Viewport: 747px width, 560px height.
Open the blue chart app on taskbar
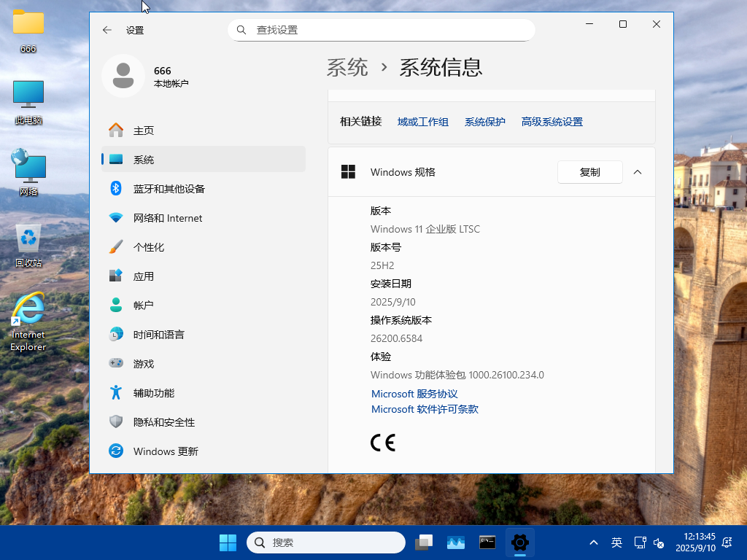(x=456, y=542)
